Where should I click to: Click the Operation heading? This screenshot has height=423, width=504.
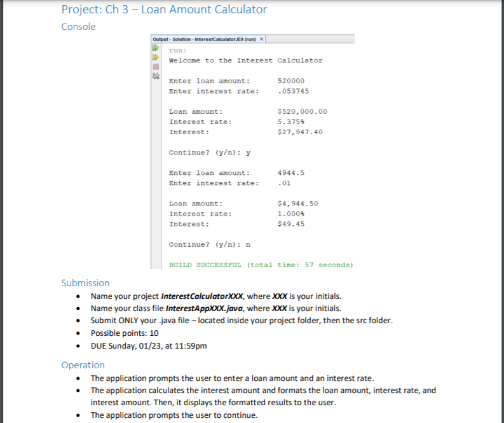(x=83, y=365)
